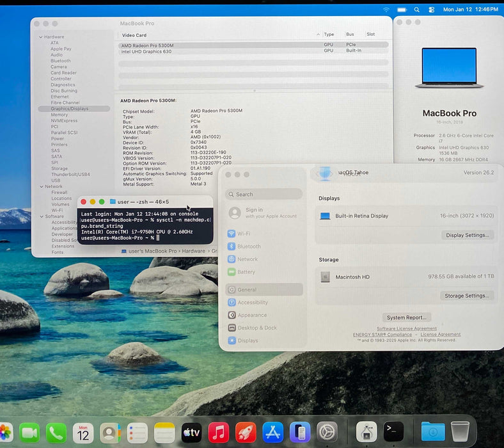Collapse the Software section in System Information

coord(42,216)
